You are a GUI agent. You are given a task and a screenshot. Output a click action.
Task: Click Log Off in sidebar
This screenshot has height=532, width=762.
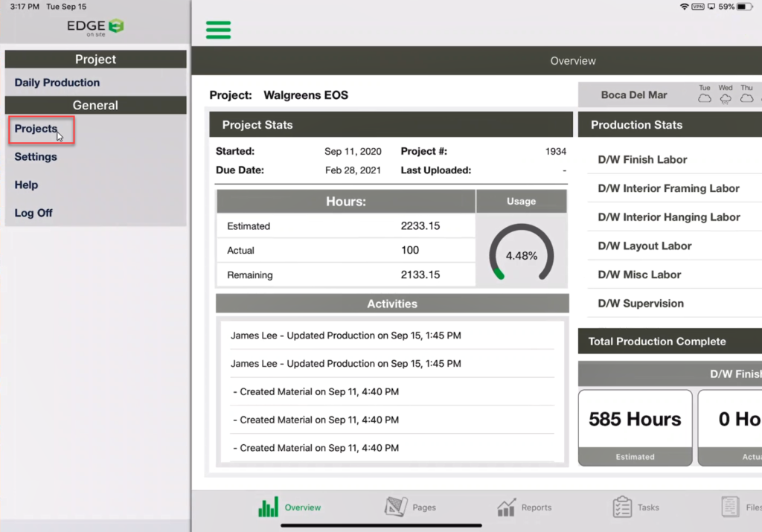click(x=33, y=213)
